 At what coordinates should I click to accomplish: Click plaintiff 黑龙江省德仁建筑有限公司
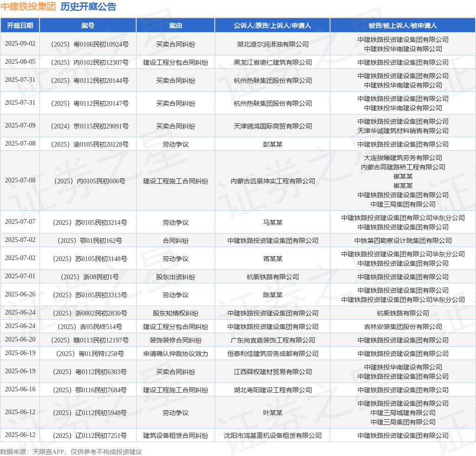272,62
